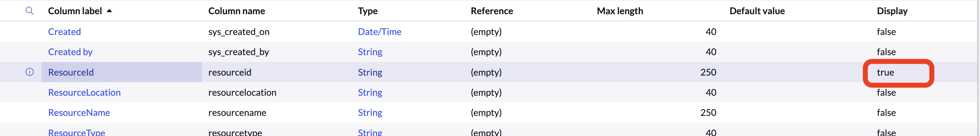Sort by the Default value header

pos(757,11)
